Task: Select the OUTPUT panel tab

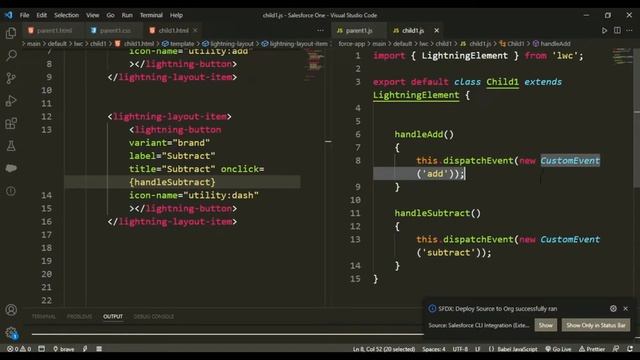Action: point(113,316)
